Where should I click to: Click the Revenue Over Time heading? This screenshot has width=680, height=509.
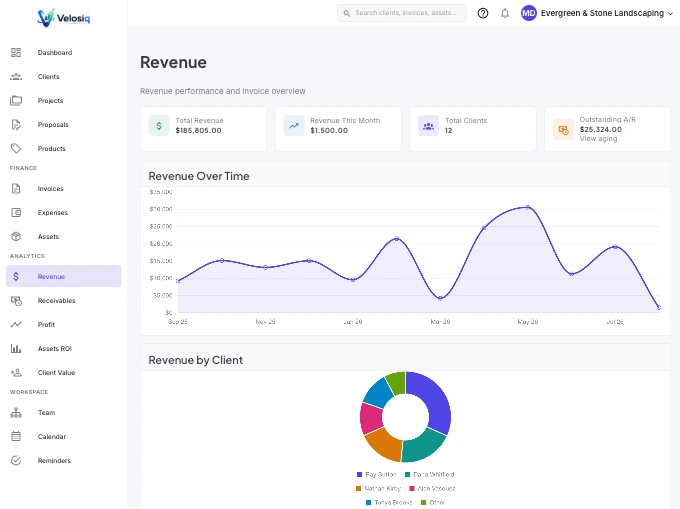[x=199, y=176]
